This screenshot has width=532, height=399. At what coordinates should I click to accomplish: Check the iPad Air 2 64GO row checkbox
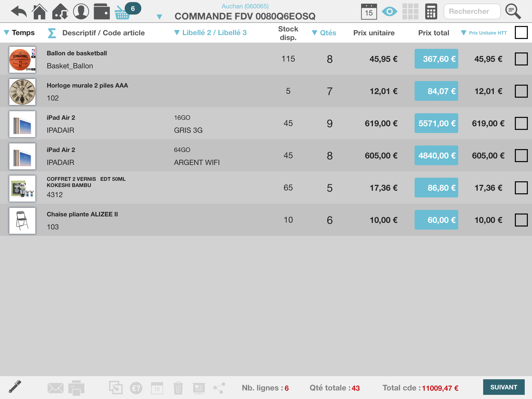tap(521, 156)
